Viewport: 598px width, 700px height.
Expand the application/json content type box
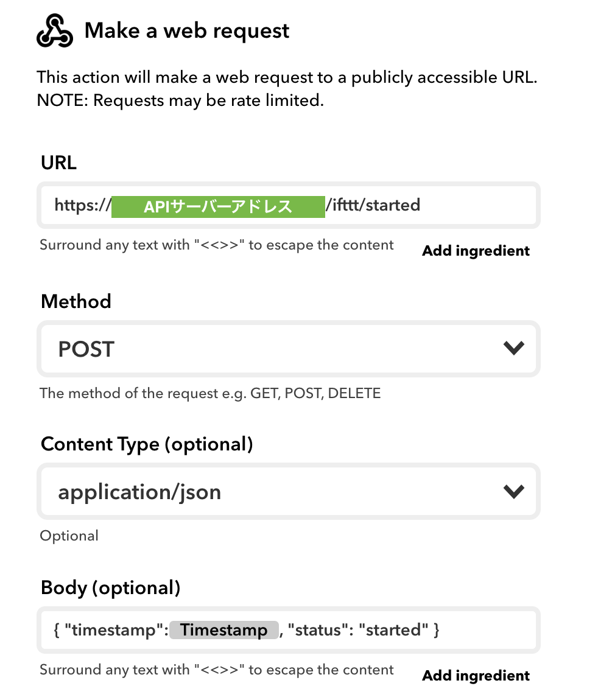click(x=289, y=491)
